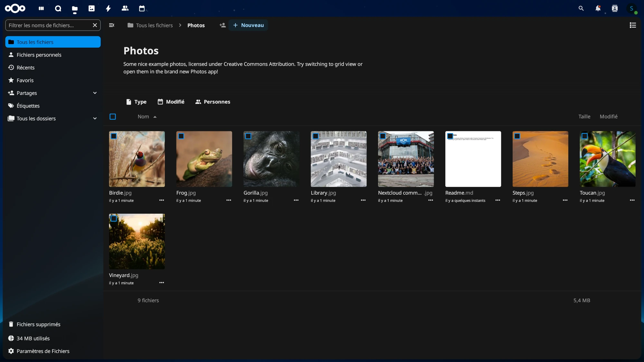Open the notifications bell

click(598, 8)
